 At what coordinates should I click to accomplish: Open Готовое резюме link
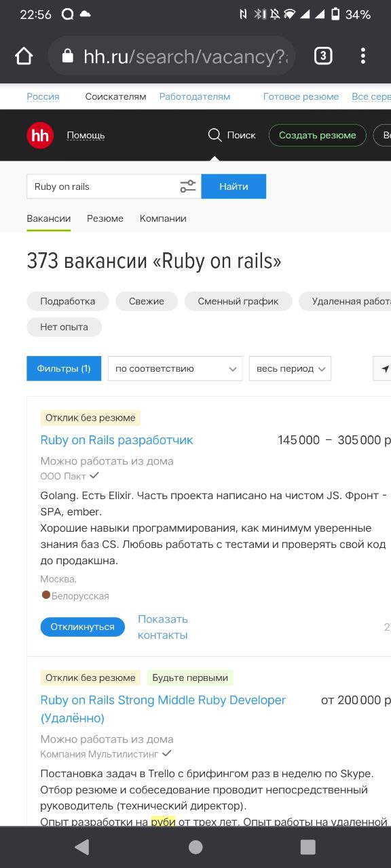coord(301,96)
